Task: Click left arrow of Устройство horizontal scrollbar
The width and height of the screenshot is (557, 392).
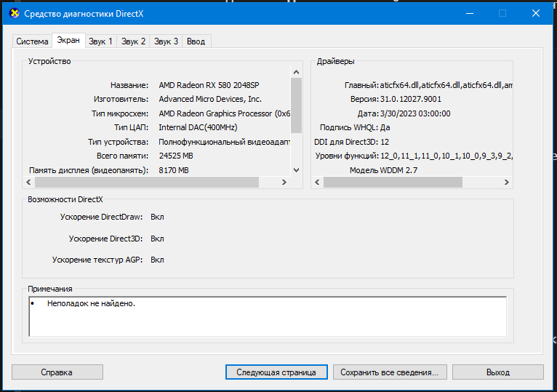Action: (29, 182)
